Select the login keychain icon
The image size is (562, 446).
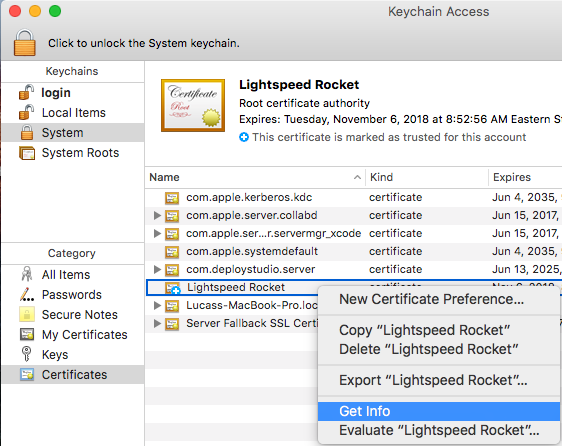pyautogui.click(x=27, y=92)
